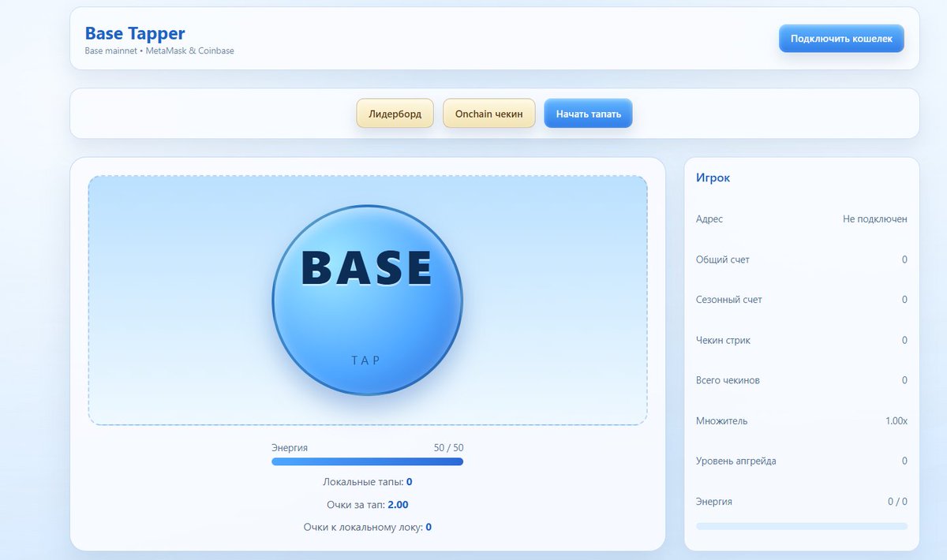
Task: Click the Уровень апгрейда row label
Action: coord(736,461)
